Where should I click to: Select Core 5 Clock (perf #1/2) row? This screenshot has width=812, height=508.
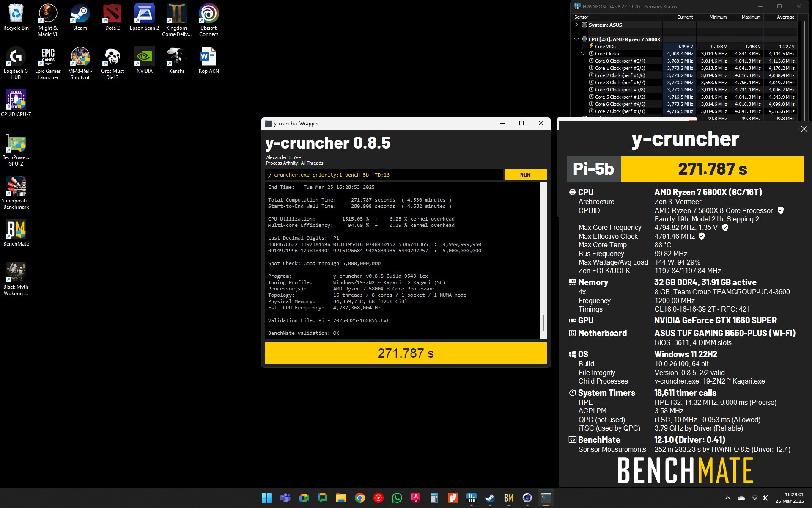[685, 97]
